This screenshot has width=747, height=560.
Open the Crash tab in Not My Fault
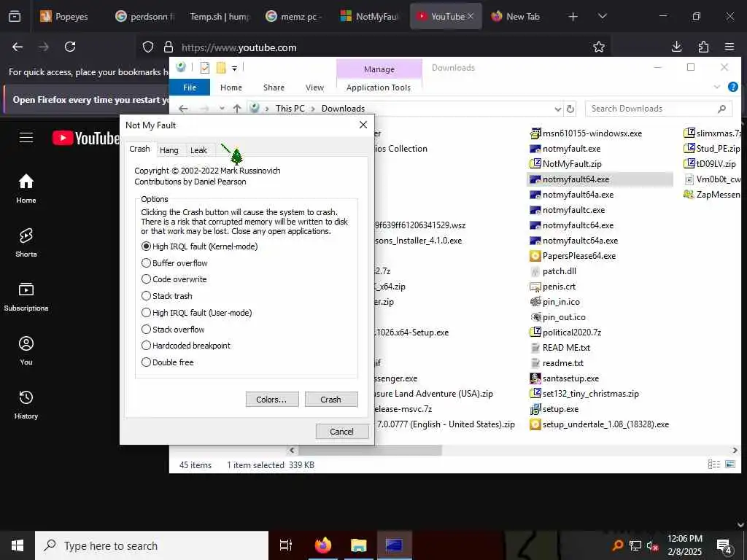tap(139, 149)
